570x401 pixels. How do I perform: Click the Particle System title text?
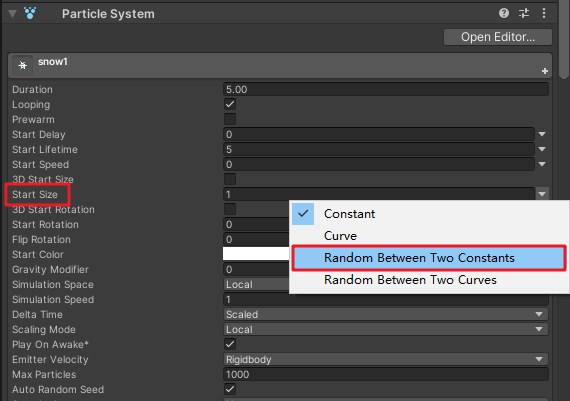(x=108, y=14)
